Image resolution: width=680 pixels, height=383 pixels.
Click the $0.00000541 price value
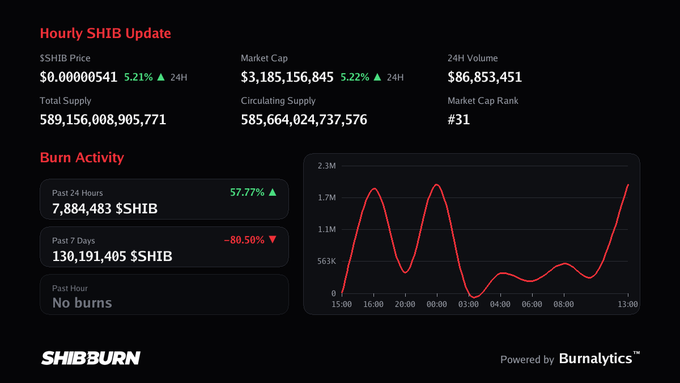(78, 77)
